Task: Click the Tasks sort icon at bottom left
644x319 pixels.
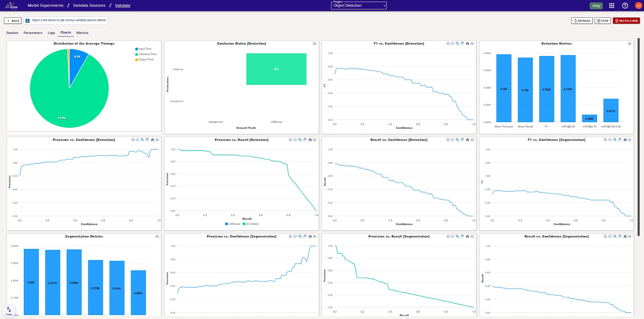Action: click(x=9, y=310)
